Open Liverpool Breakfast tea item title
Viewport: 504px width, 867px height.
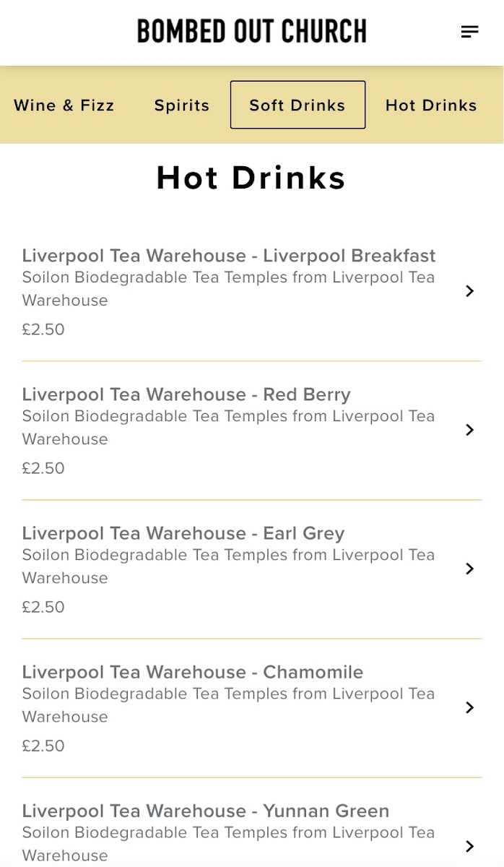[x=229, y=256]
